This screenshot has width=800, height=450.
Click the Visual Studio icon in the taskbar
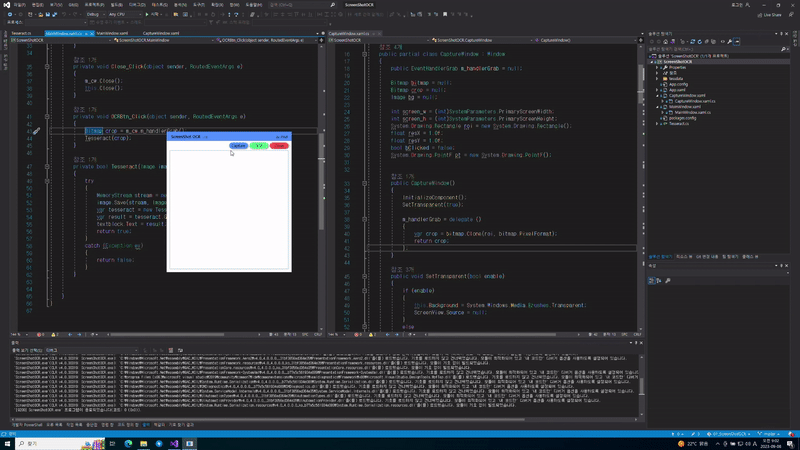tap(173, 442)
